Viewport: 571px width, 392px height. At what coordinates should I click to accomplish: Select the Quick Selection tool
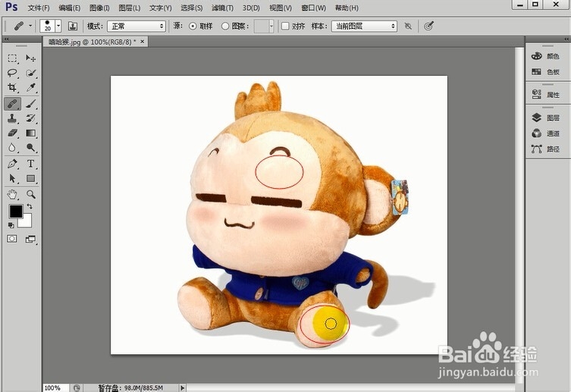click(x=30, y=73)
